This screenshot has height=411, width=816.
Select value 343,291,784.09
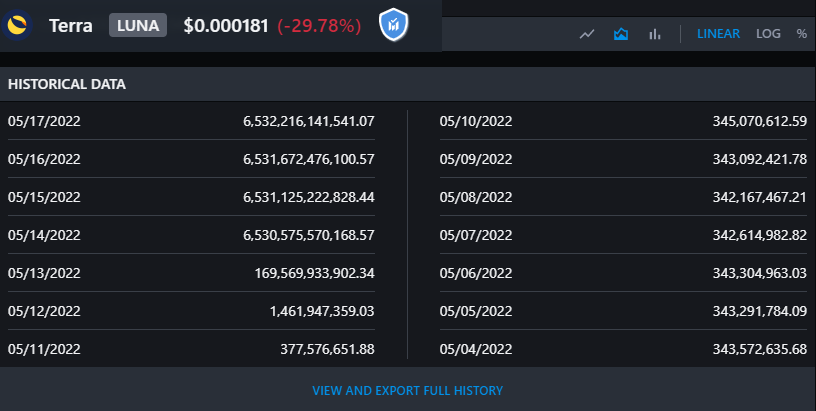(760, 311)
